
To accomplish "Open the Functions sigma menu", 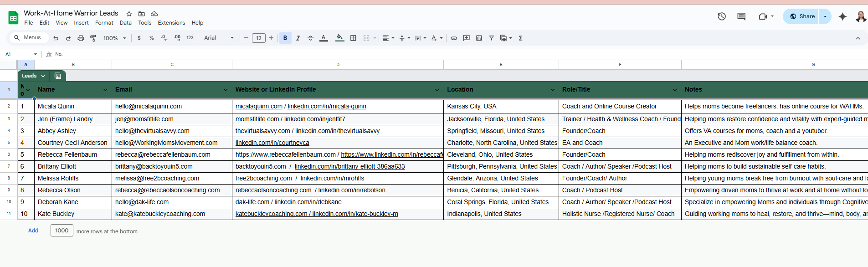I will tap(521, 38).
